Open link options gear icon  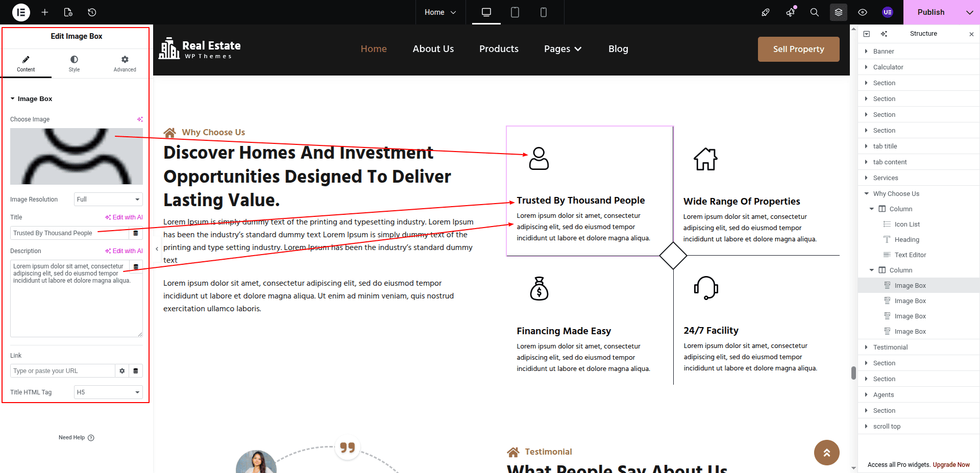pos(122,371)
